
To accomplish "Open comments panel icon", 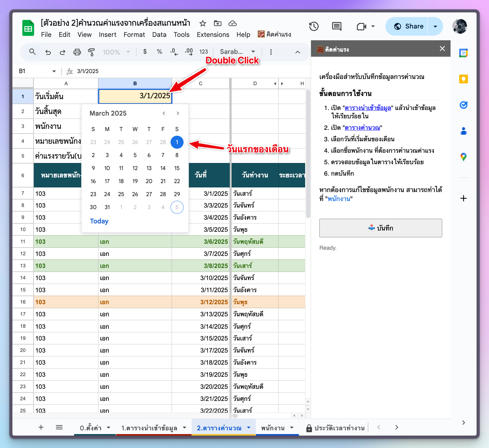I will 336,26.
